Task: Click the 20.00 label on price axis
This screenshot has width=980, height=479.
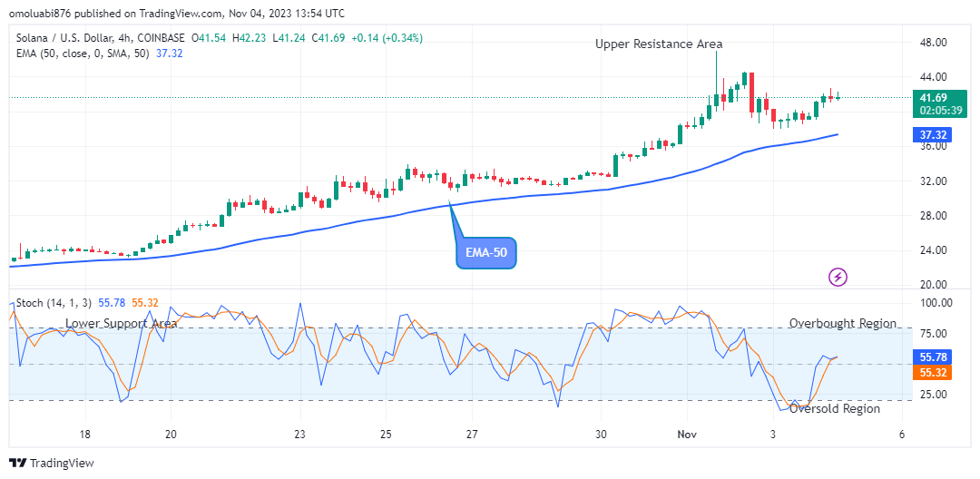Action: pos(934,284)
